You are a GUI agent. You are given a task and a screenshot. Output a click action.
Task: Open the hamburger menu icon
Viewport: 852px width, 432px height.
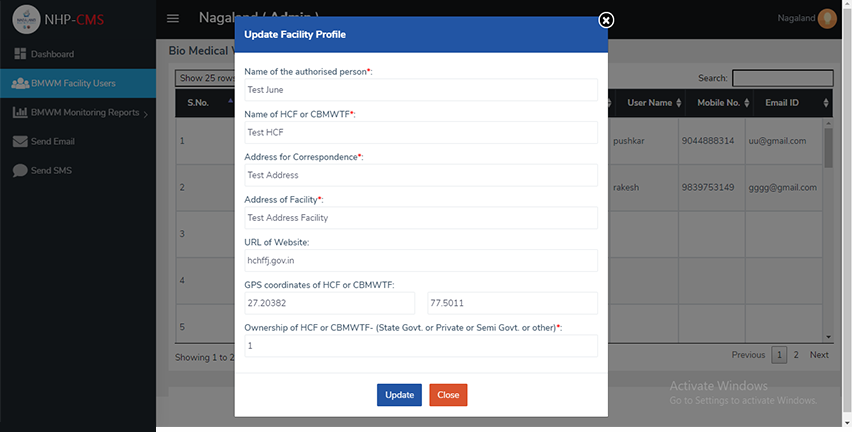point(173,18)
